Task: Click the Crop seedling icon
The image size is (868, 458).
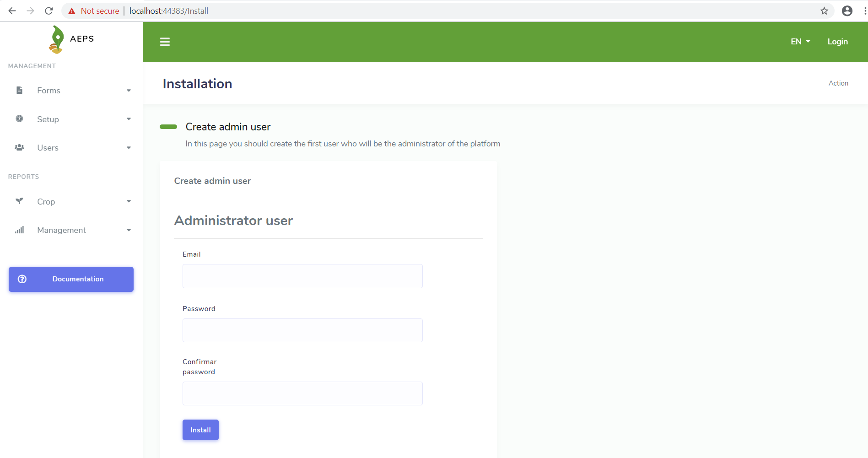Action: click(x=19, y=201)
